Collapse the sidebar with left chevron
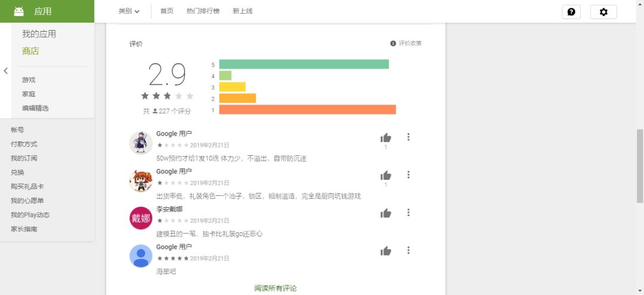 click(5, 71)
